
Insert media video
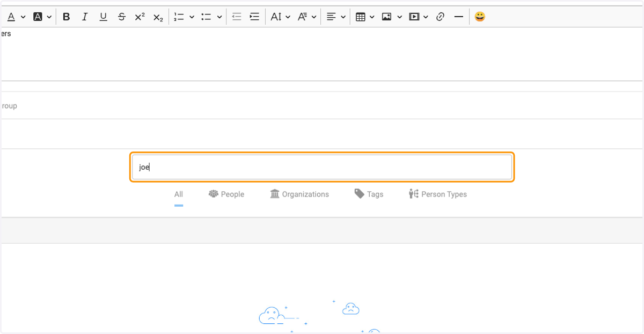pyautogui.click(x=414, y=17)
